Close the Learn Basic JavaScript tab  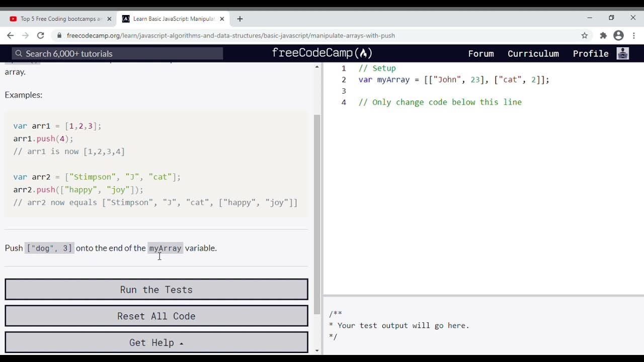point(222,19)
